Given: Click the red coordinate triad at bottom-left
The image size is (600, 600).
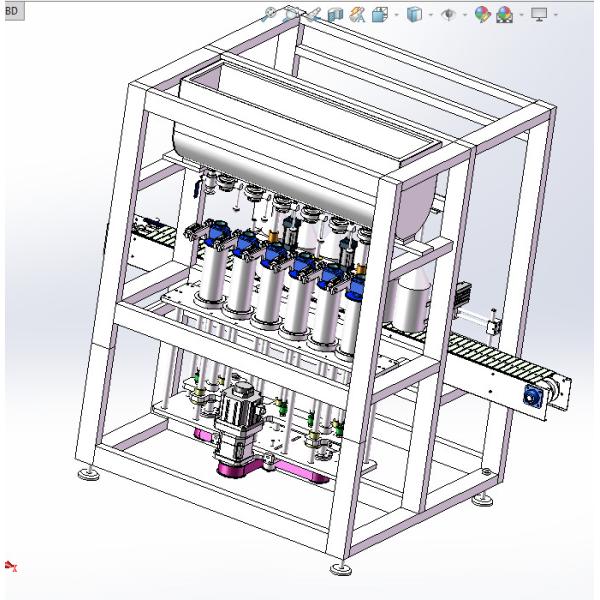Looking at the screenshot, I should [x=11, y=566].
